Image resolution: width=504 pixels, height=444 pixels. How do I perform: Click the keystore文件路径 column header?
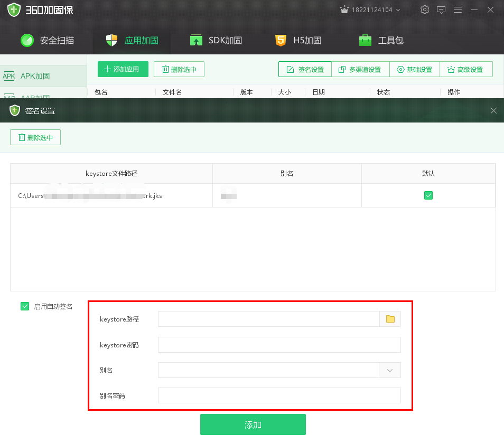111,174
